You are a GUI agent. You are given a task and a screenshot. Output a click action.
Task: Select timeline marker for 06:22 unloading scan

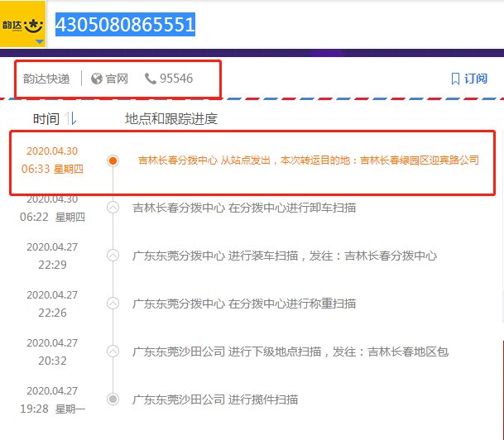coord(113,208)
